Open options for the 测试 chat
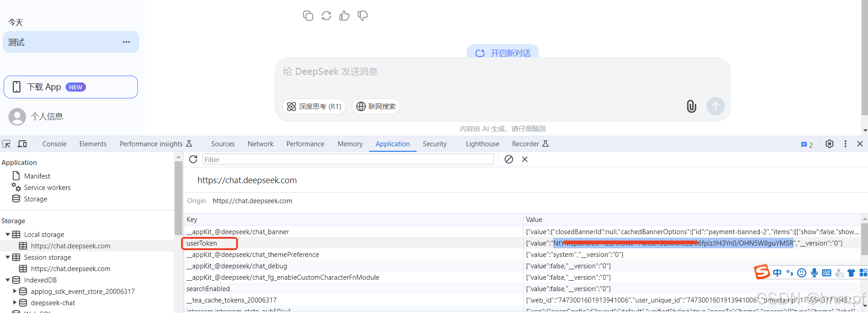This screenshot has width=868, height=313. tap(126, 42)
